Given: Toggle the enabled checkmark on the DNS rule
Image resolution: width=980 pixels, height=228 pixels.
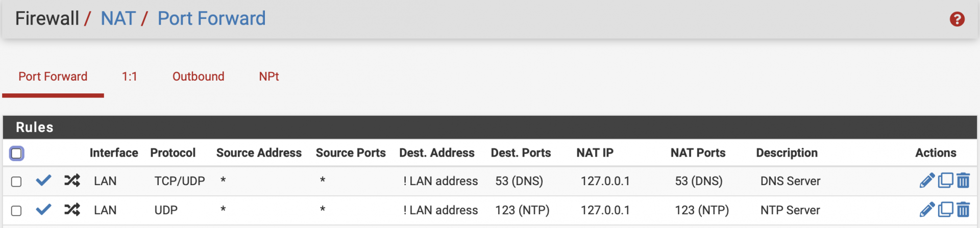Looking at the screenshot, I should [44, 180].
